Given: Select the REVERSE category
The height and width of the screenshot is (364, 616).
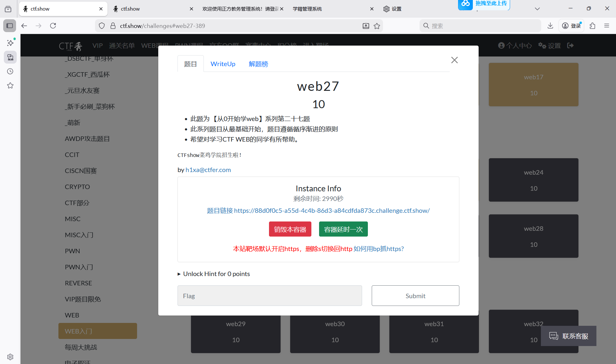Looking at the screenshot, I should [x=98, y=283].
